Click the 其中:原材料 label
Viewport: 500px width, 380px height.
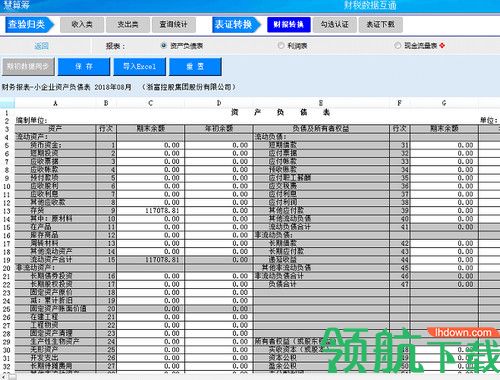point(51,219)
